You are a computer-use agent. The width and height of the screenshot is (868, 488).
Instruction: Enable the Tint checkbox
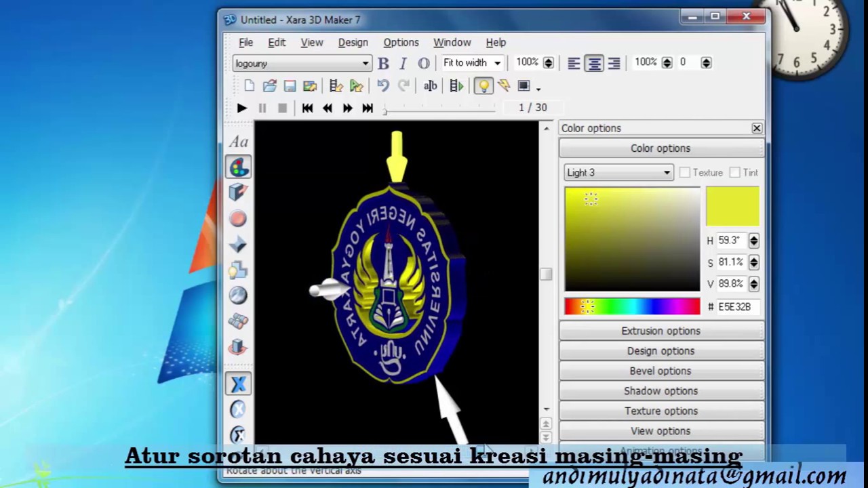tap(735, 173)
